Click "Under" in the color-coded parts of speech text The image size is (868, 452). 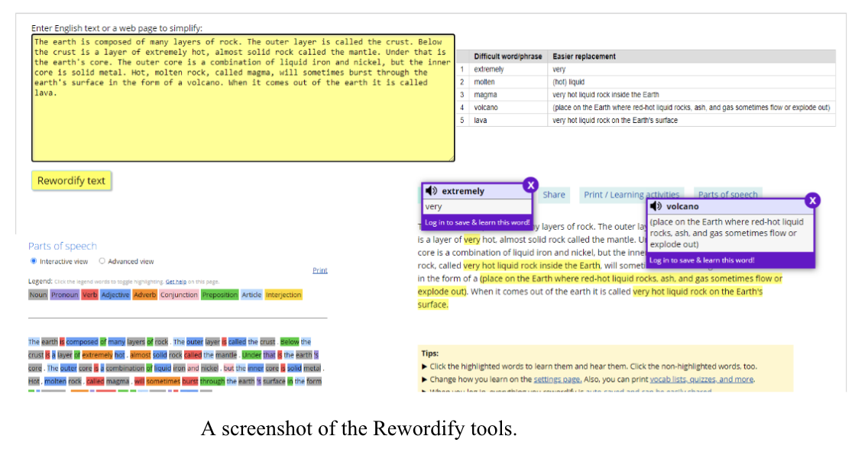pyautogui.click(x=251, y=355)
